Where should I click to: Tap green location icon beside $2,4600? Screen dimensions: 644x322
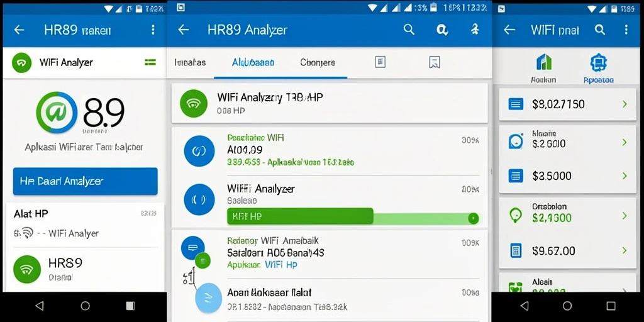(516, 215)
